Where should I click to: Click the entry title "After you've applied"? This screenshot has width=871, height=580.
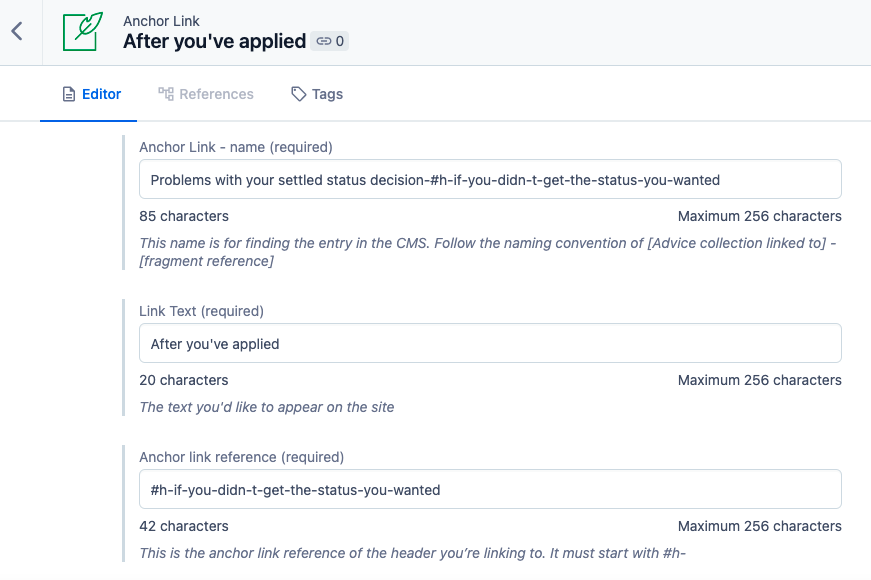coord(214,41)
